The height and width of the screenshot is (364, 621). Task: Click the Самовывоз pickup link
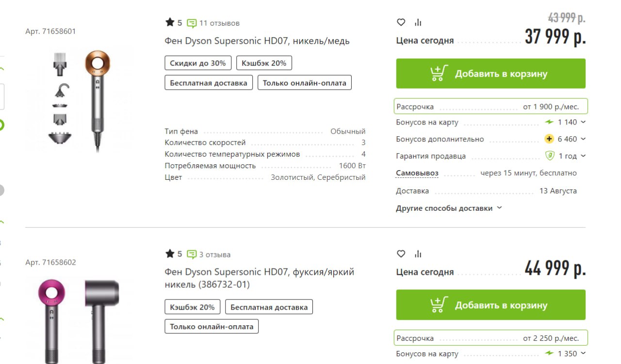(x=417, y=173)
